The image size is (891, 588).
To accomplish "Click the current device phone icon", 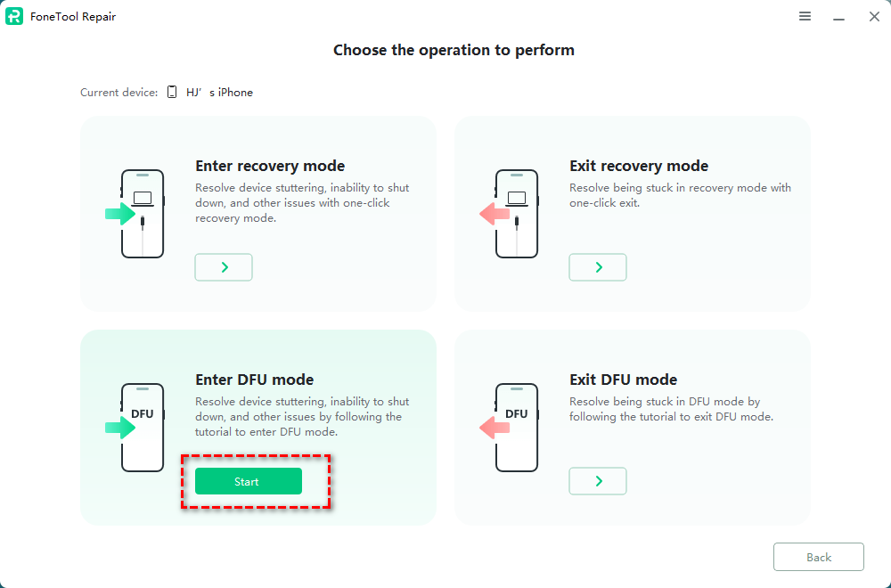I will pos(172,92).
